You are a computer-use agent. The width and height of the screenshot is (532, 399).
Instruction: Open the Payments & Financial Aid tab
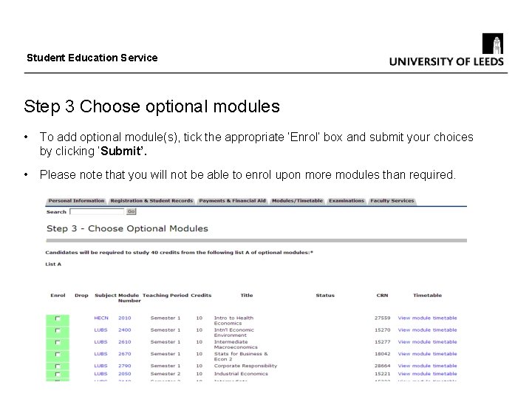232,201
